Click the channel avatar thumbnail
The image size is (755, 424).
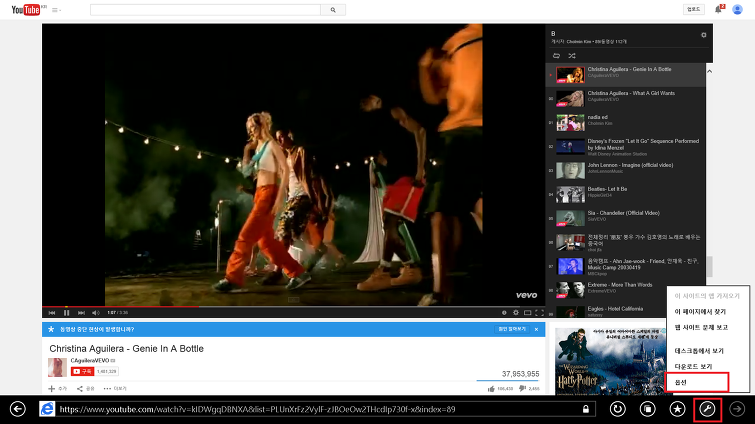(x=57, y=367)
